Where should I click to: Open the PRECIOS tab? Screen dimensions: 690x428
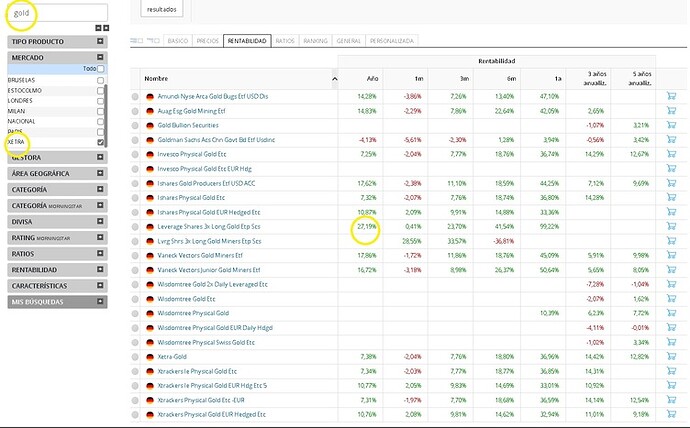208,40
